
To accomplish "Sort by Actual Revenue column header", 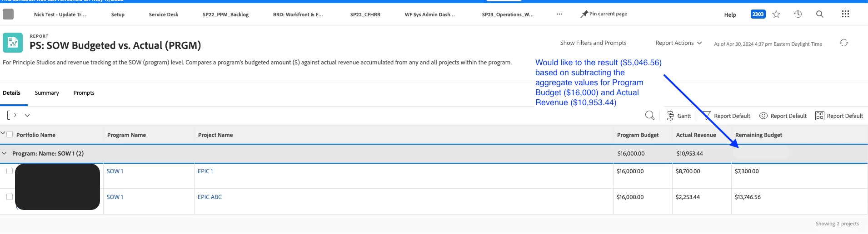I will pyautogui.click(x=696, y=135).
